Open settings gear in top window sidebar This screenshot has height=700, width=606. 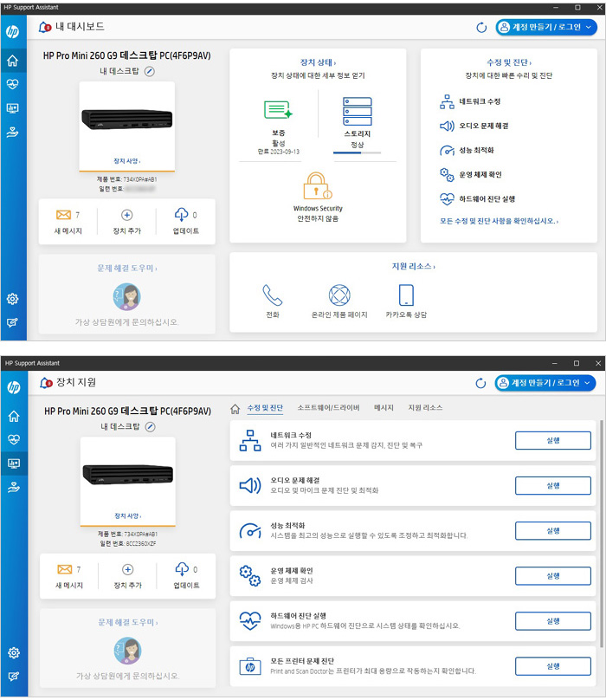[12, 299]
